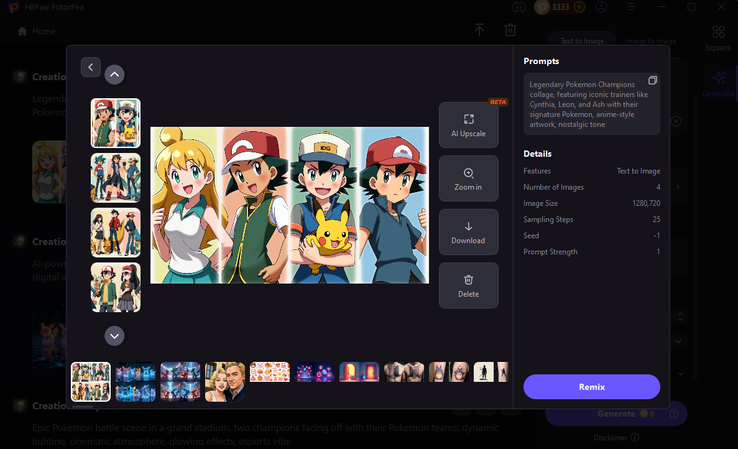Open the blue glowing Pokemon battle thumbnail

[x=136, y=382]
